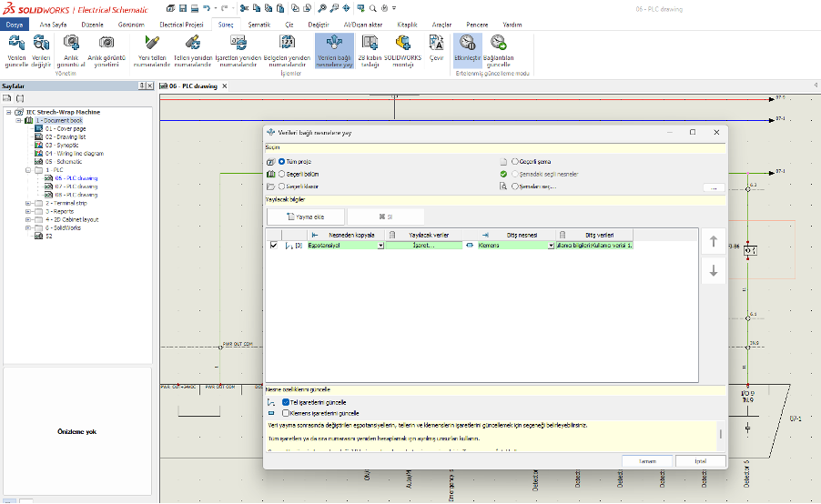The height and width of the screenshot is (504, 821).
Task: Select 'Şemaları seç...' radio button
Action: pyautogui.click(x=514, y=186)
